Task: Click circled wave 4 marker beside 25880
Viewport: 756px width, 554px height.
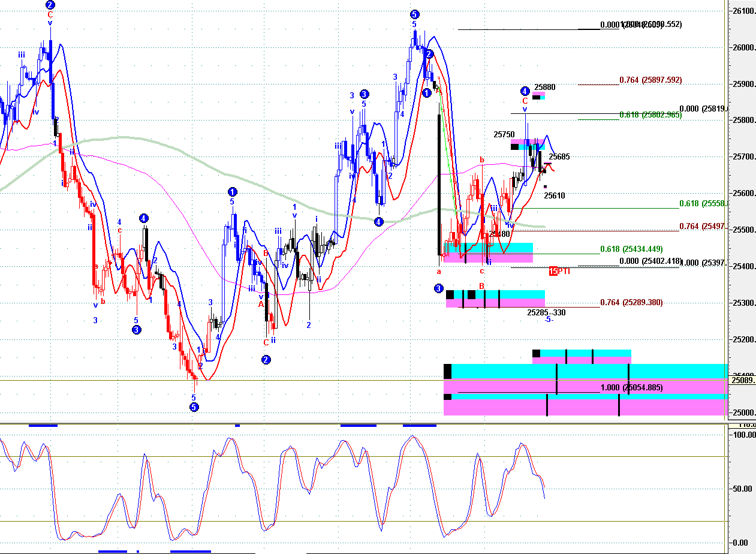Action: pyautogui.click(x=525, y=91)
